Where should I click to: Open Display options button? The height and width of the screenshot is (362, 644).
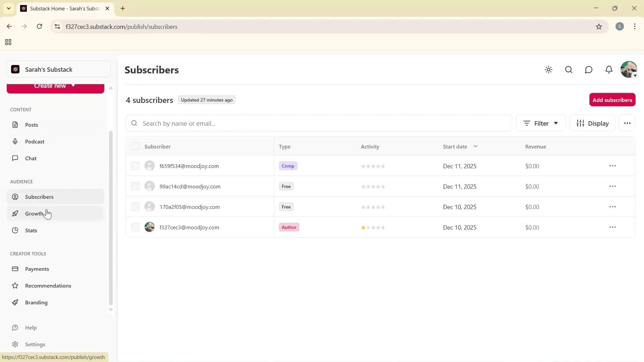click(593, 123)
